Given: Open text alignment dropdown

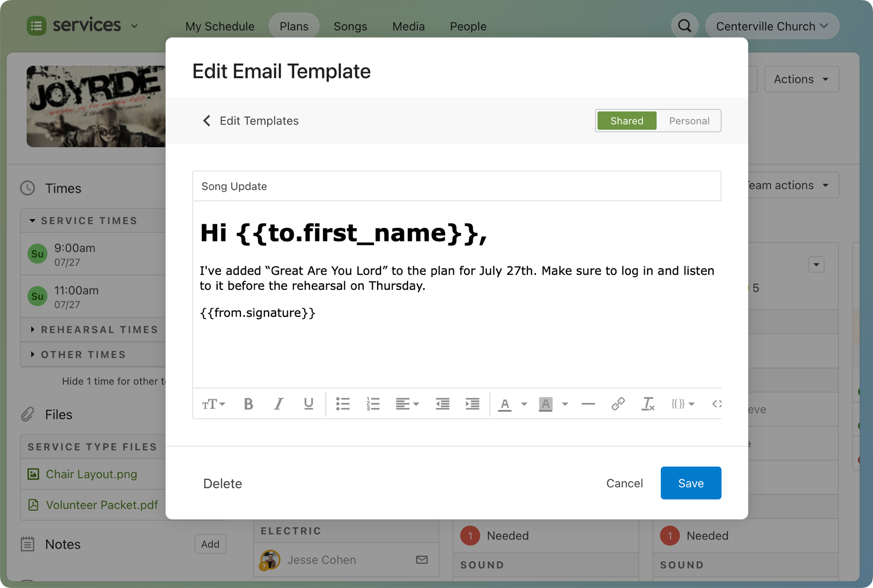Looking at the screenshot, I should click(x=407, y=404).
